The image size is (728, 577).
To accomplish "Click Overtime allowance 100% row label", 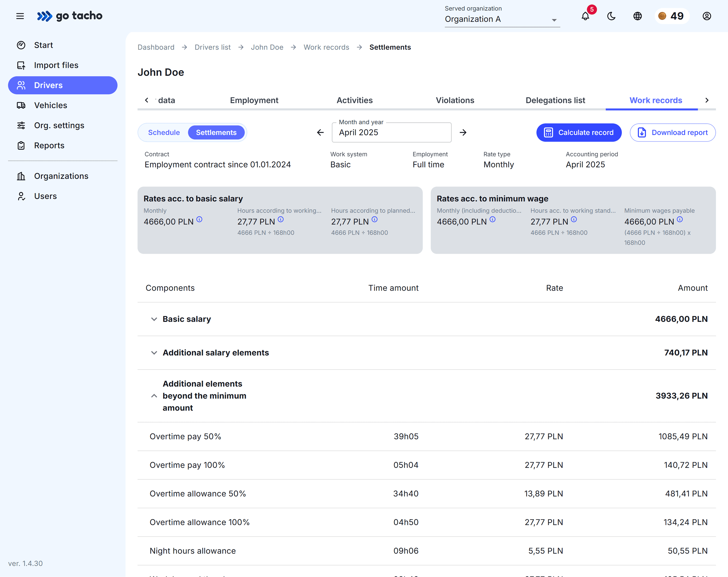I will 199,522.
